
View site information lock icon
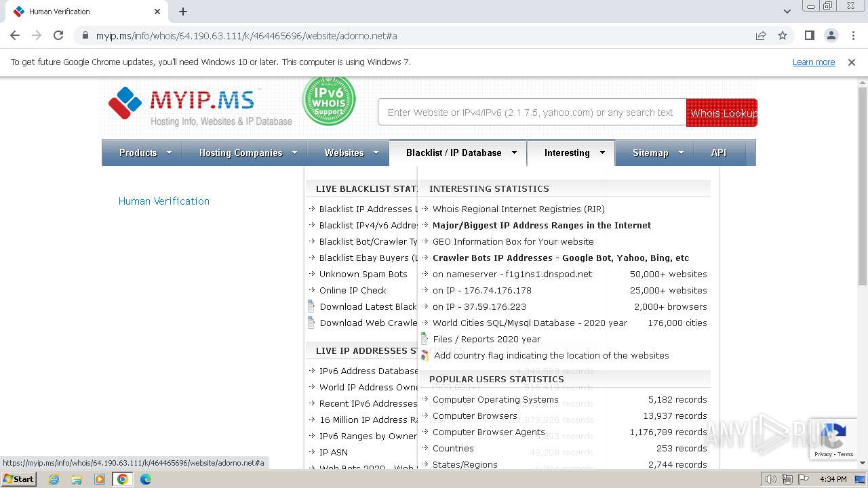[x=85, y=35]
